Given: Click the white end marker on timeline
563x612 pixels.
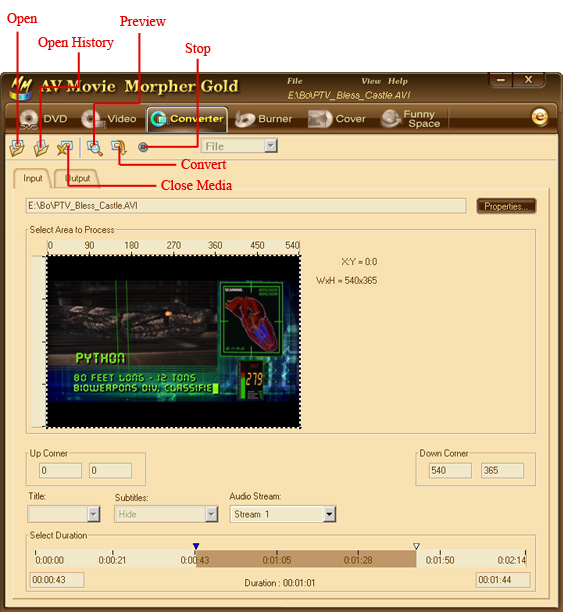Looking at the screenshot, I should point(416,546).
